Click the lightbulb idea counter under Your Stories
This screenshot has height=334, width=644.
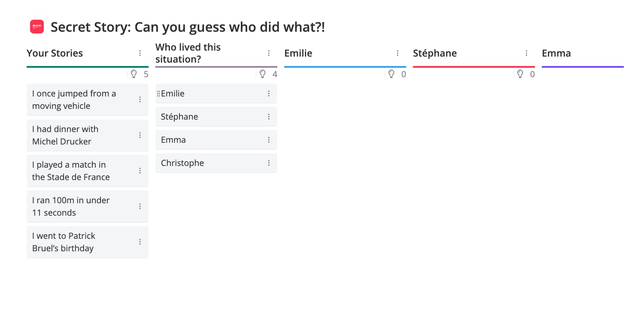pyautogui.click(x=139, y=74)
